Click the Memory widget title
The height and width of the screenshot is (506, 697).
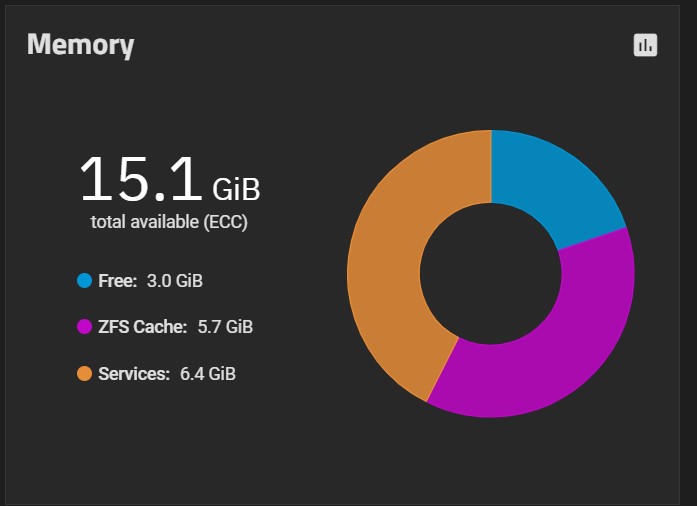80,45
